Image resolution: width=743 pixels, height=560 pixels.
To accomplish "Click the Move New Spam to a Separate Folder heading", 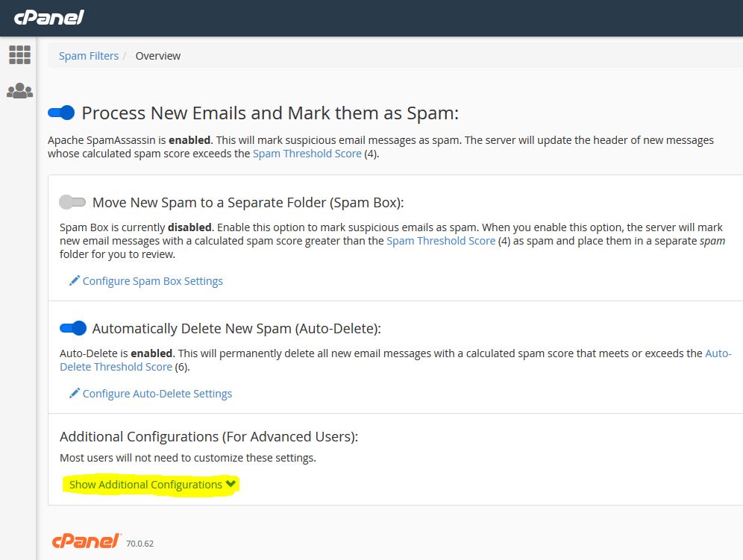I will (248, 202).
